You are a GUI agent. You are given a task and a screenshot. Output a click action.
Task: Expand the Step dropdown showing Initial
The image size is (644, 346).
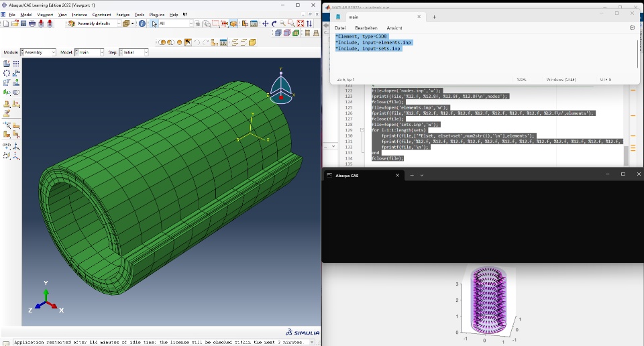click(133, 52)
